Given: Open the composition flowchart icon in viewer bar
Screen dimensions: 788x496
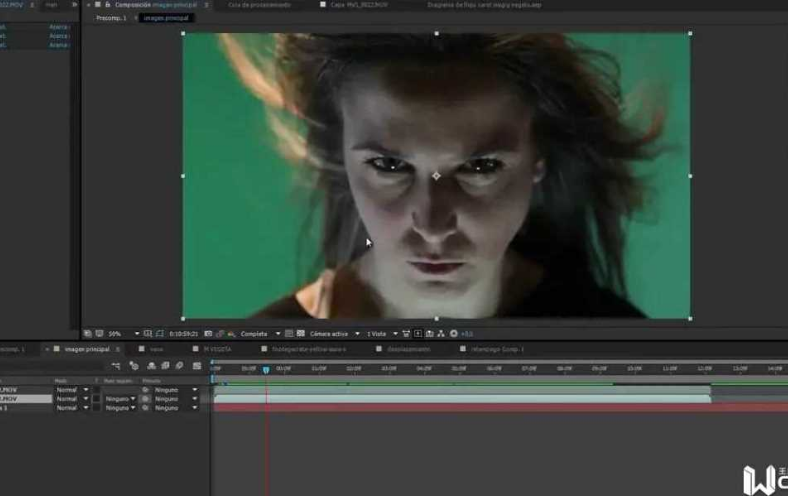Looking at the screenshot, I should 441,334.
